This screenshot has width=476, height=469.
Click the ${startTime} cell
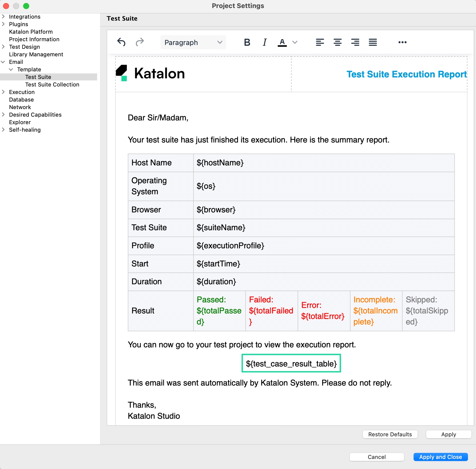click(x=324, y=264)
